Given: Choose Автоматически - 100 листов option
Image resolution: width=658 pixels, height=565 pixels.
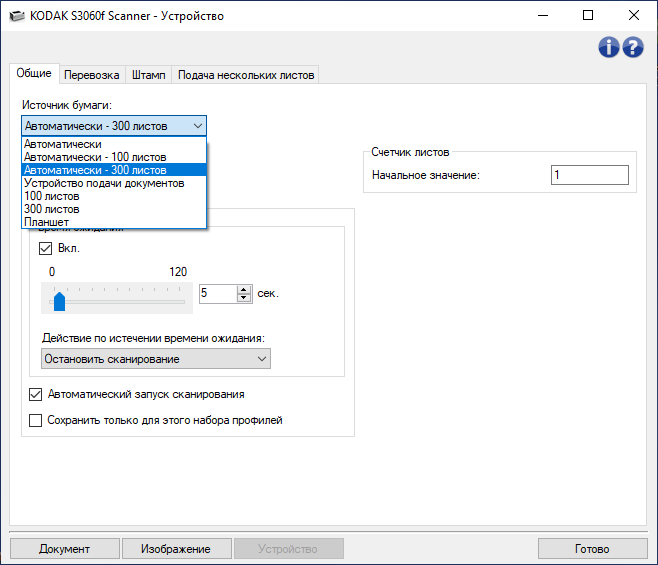Looking at the screenshot, I should (114, 157).
